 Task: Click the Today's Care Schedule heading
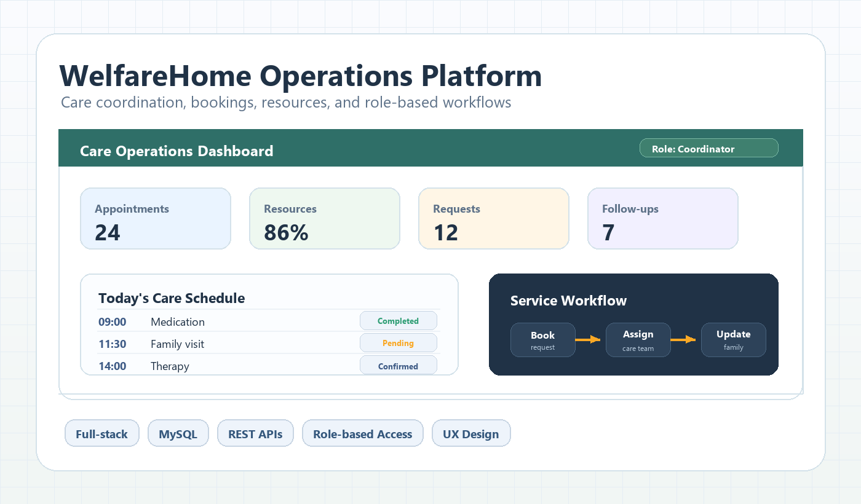pyautogui.click(x=172, y=298)
